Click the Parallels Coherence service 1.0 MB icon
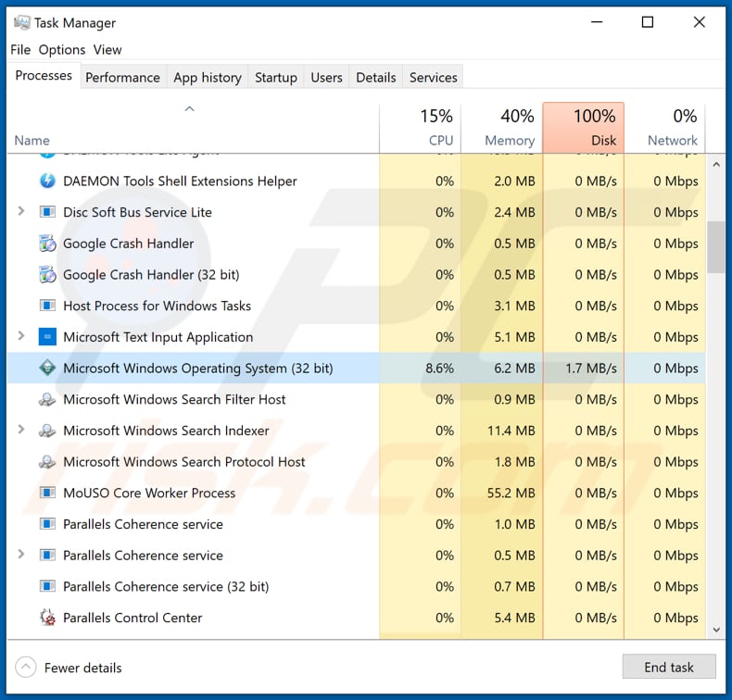 pos(47,524)
